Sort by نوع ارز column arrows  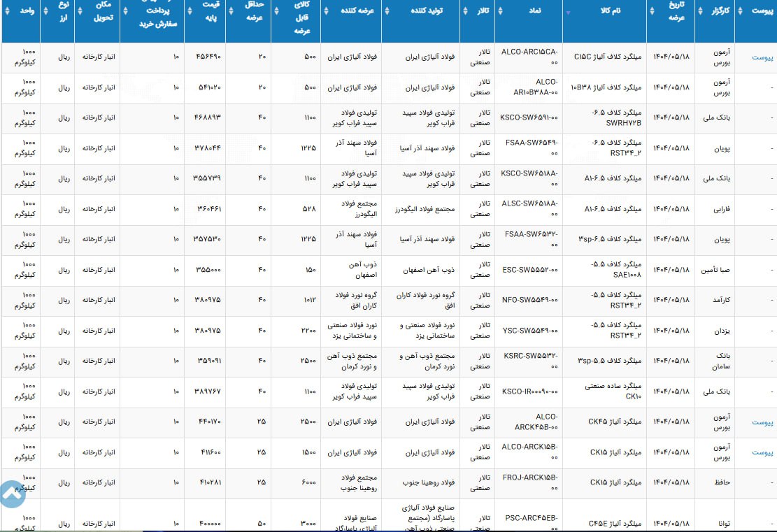click(x=45, y=11)
